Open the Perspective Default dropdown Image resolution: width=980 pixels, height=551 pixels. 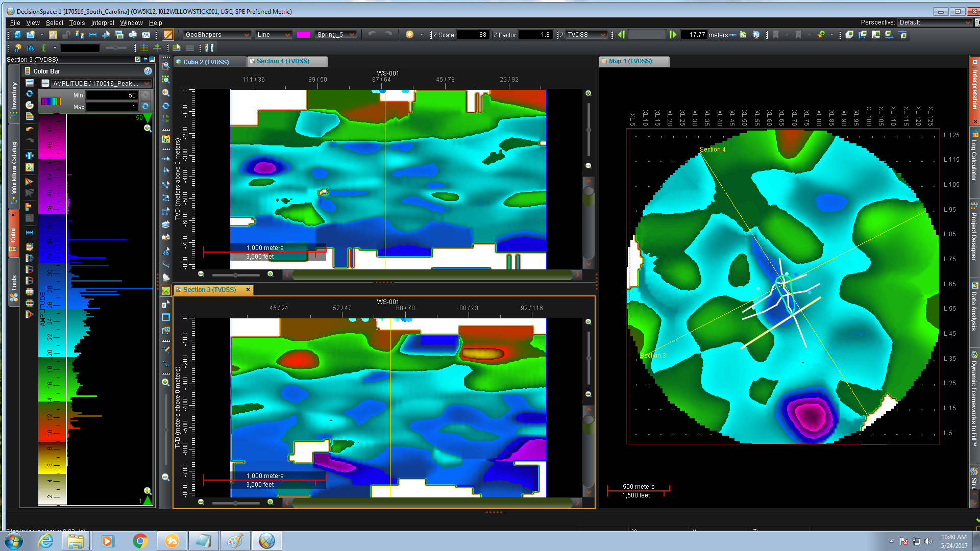[935, 22]
